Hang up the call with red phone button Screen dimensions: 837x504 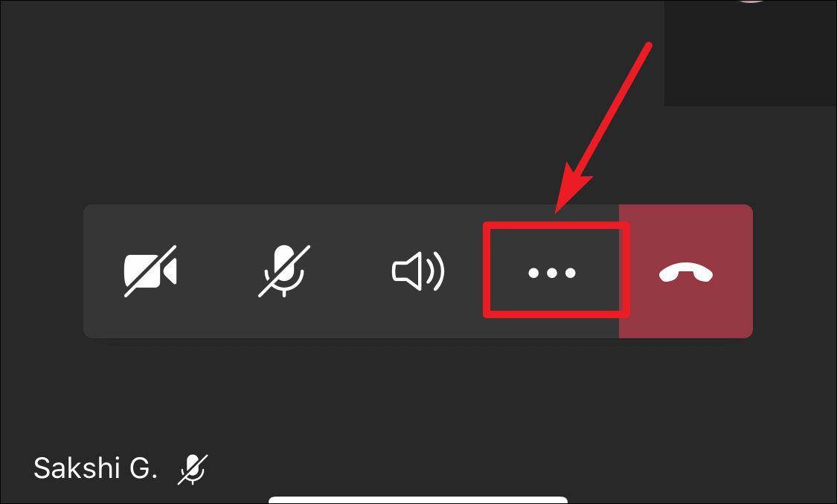pyautogui.click(x=686, y=271)
